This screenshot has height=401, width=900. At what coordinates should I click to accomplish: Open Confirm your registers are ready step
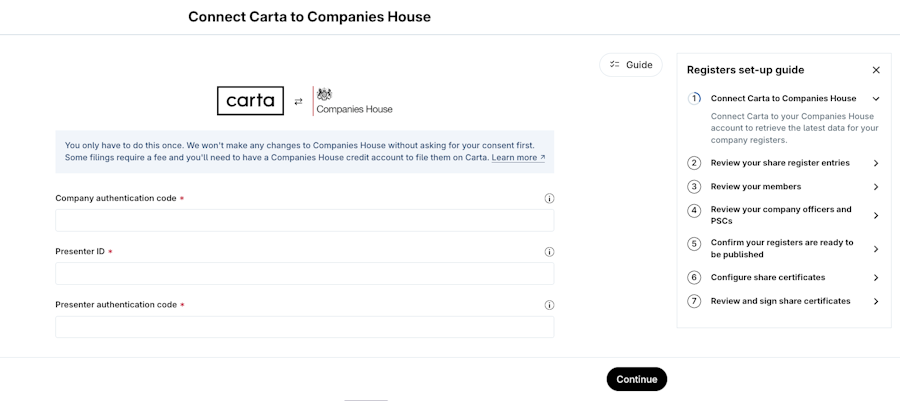876,248
